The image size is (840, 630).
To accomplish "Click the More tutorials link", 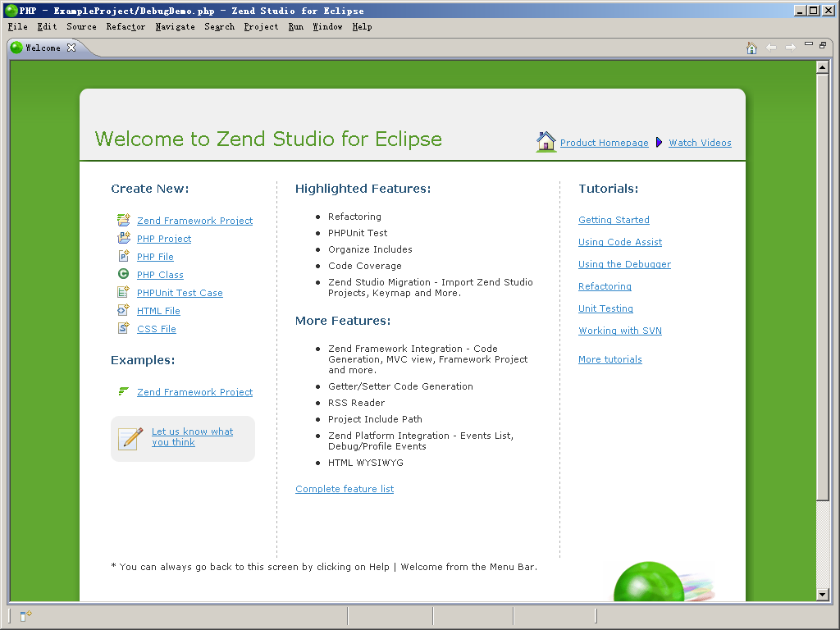I will pyautogui.click(x=609, y=358).
